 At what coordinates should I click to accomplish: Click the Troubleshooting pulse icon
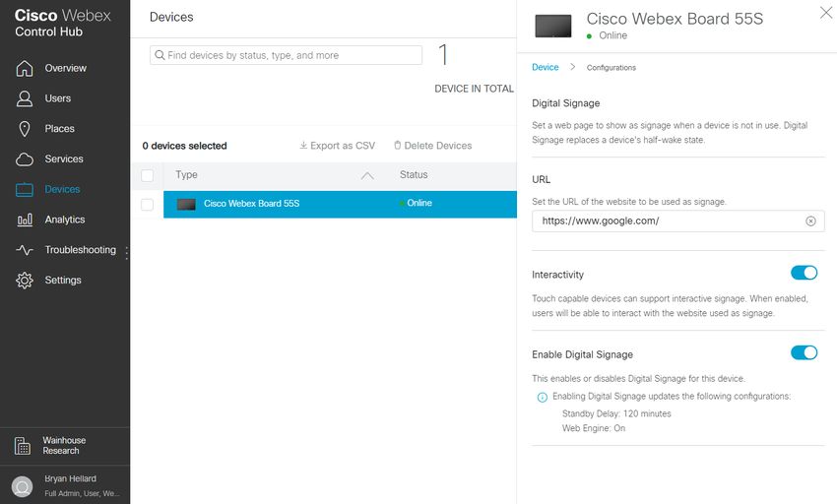click(x=25, y=250)
